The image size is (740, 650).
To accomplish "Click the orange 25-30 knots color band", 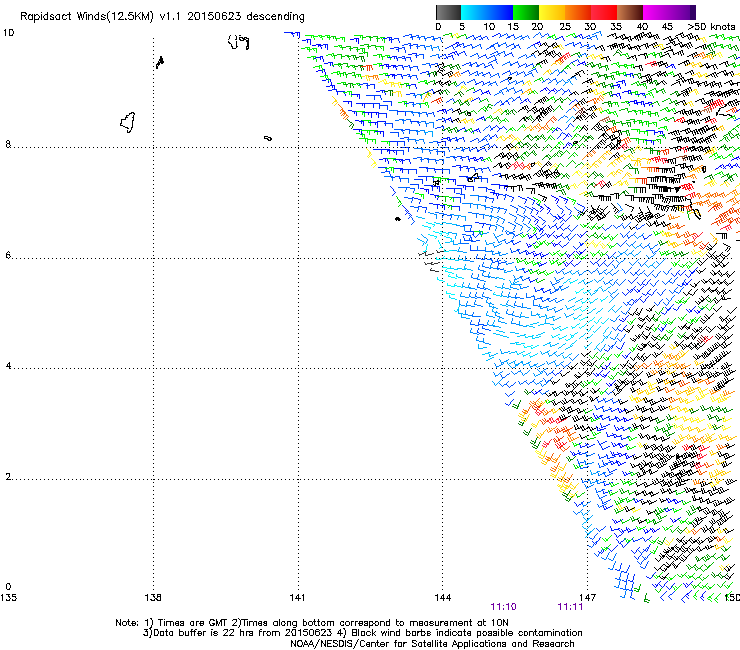I will [x=578, y=12].
